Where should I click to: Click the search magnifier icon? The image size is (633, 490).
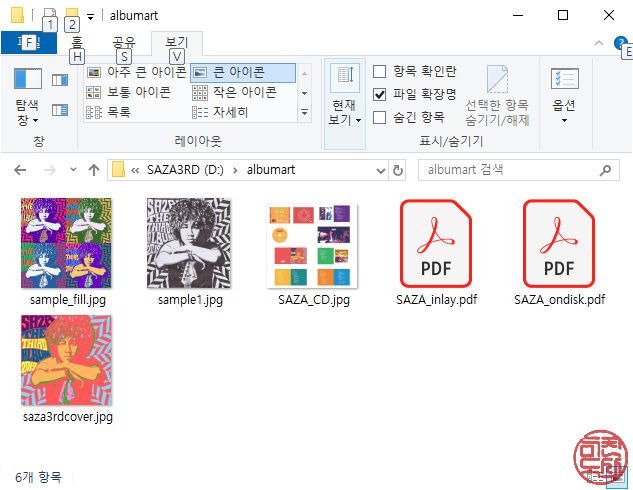coord(605,170)
